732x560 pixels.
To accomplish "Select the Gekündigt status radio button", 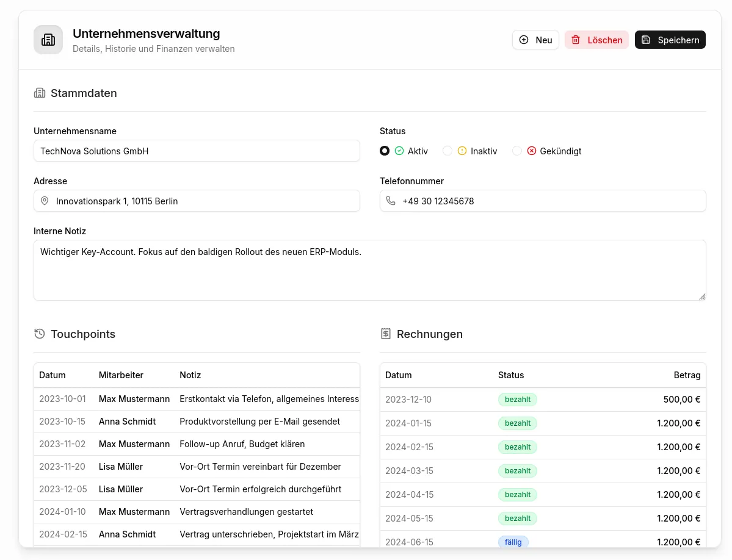I will tap(516, 151).
